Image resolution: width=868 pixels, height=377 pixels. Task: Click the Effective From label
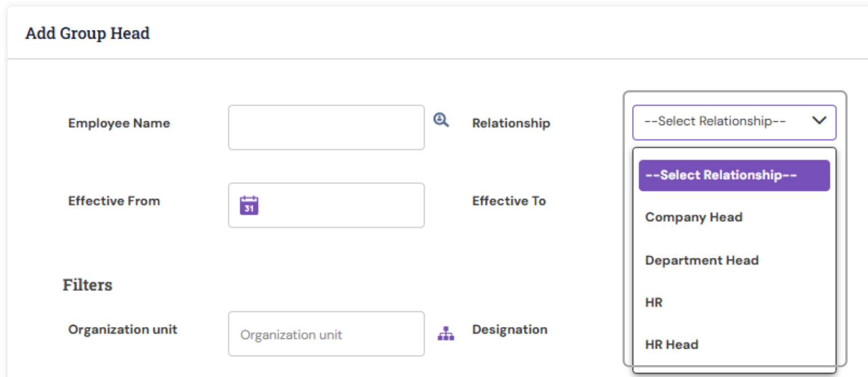114,201
